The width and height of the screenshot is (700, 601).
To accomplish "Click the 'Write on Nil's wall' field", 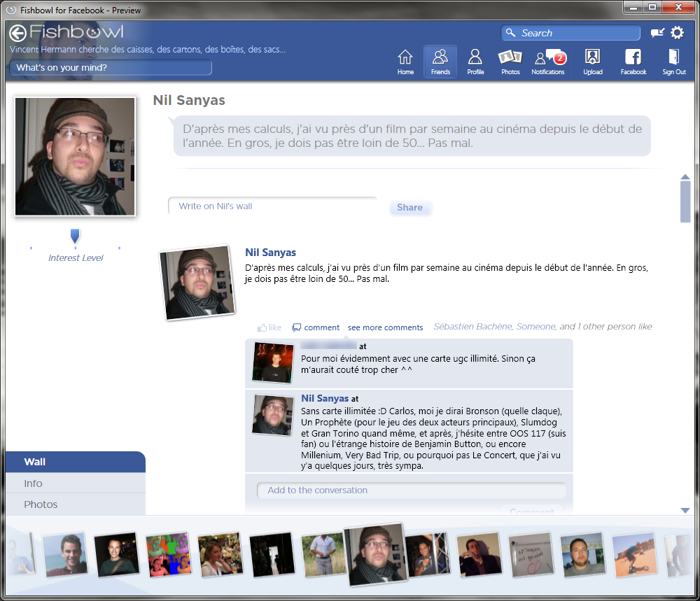I will tap(272, 206).
